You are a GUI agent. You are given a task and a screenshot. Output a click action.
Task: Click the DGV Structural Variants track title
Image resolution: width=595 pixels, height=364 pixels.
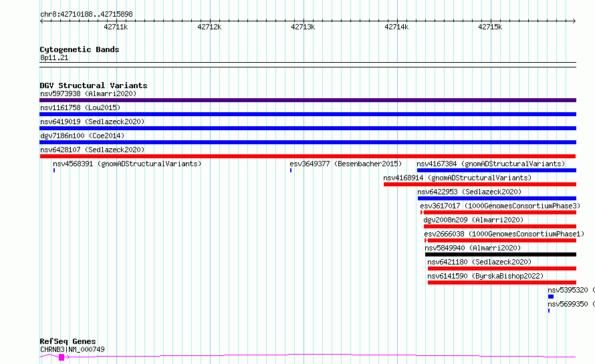(x=94, y=85)
